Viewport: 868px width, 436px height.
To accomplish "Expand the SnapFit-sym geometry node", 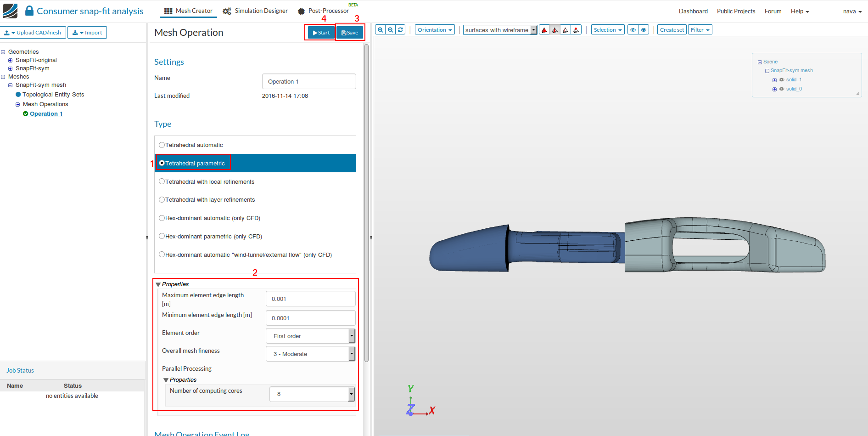I will pyautogui.click(x=11, y=68).
